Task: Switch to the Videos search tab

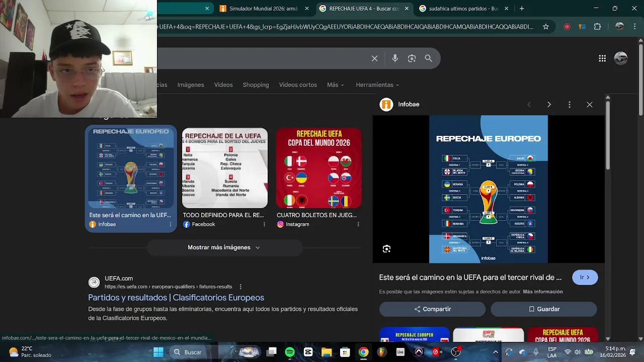Action: coord(223,85)
